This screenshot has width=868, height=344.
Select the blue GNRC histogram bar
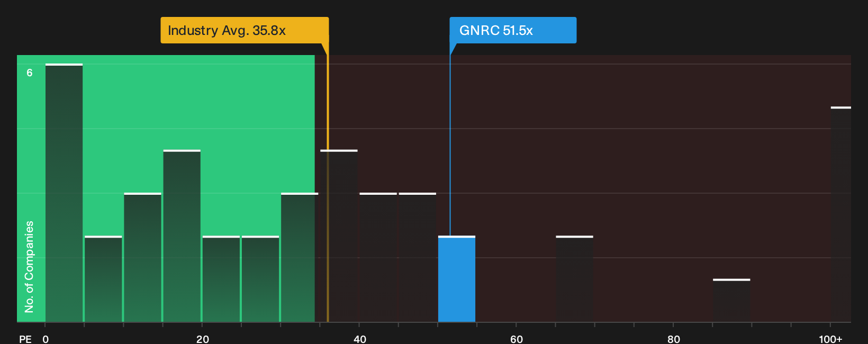[x=457, y=279]
